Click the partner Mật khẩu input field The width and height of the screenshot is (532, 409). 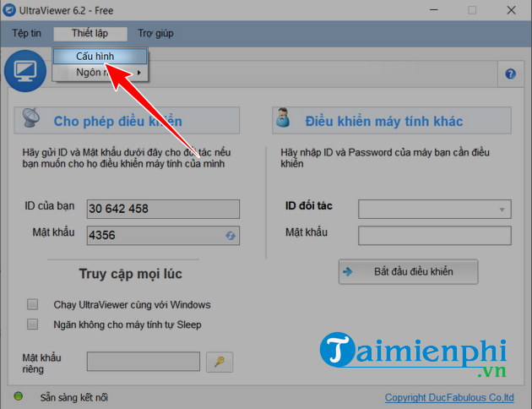(x=434, y=234)
